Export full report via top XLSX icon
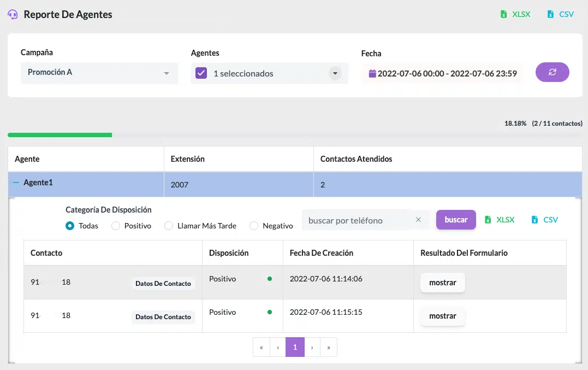588x370 pixels. (504, 14)
